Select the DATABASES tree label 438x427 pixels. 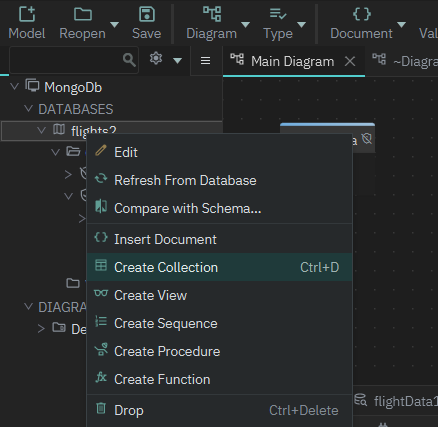pos(76,109)
